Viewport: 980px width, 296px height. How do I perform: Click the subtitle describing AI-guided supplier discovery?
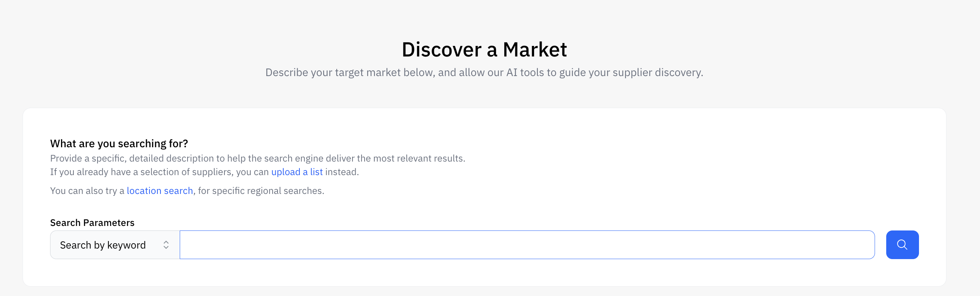(484, 72)
